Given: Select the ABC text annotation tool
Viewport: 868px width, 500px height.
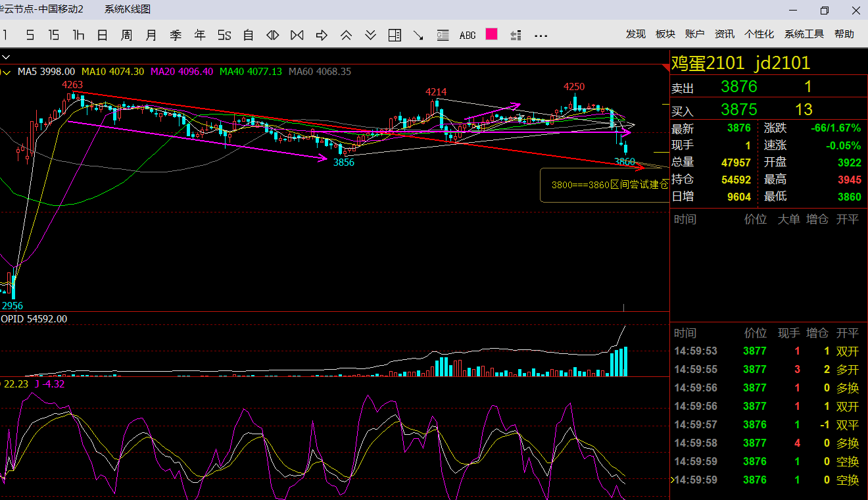Looking at the screenshot, I should 468,35.
